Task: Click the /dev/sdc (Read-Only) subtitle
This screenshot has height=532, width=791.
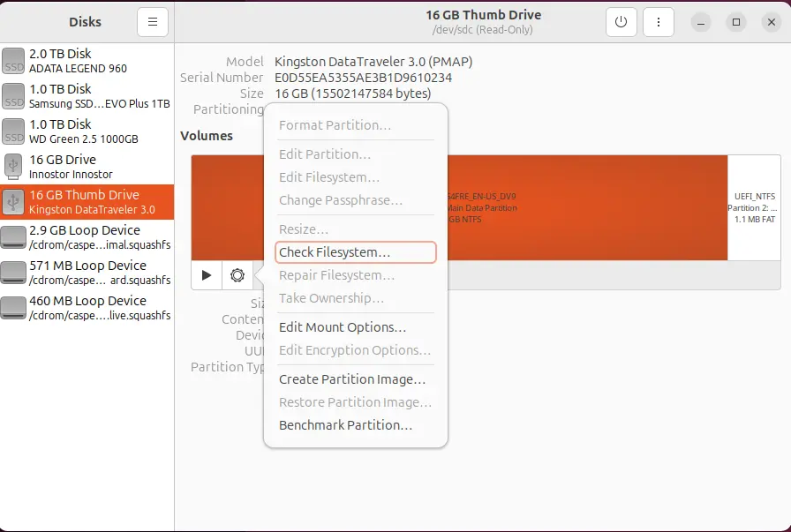Action: click(482, 30)
